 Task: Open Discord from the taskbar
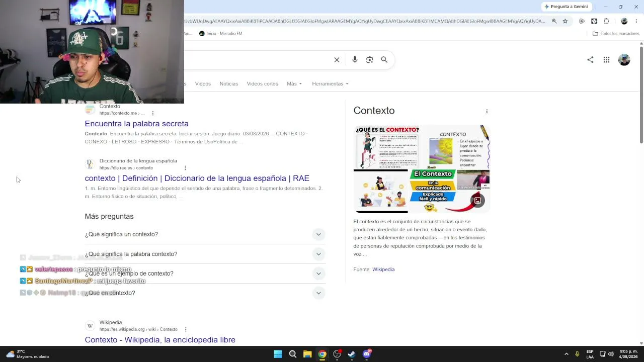click(x=367, y=354)
